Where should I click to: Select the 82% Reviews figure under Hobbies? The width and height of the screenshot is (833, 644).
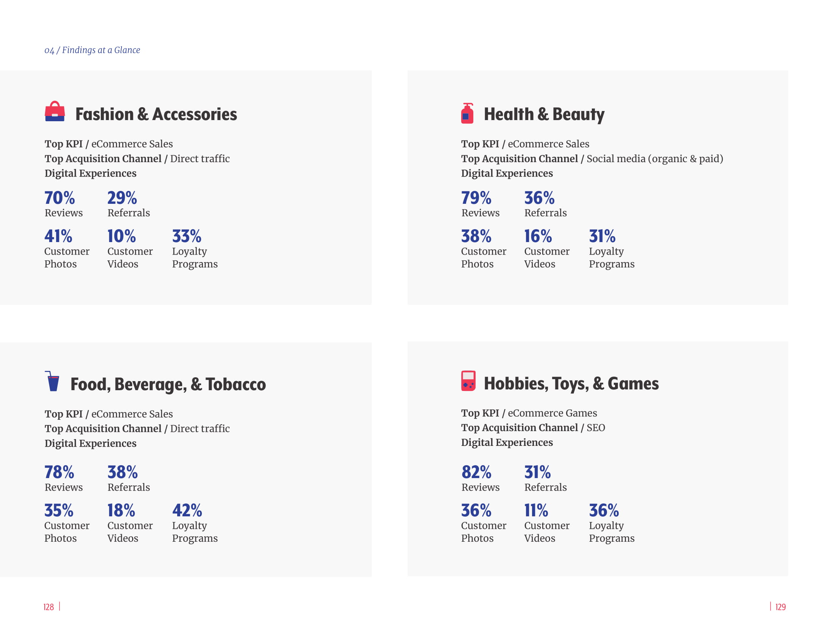point(476,472)
